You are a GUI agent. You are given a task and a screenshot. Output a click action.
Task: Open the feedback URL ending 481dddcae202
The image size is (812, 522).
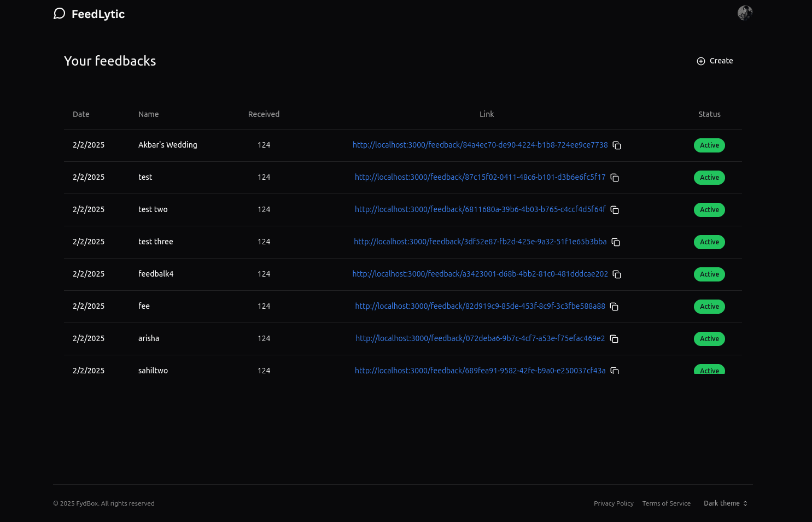pos(480,274)
